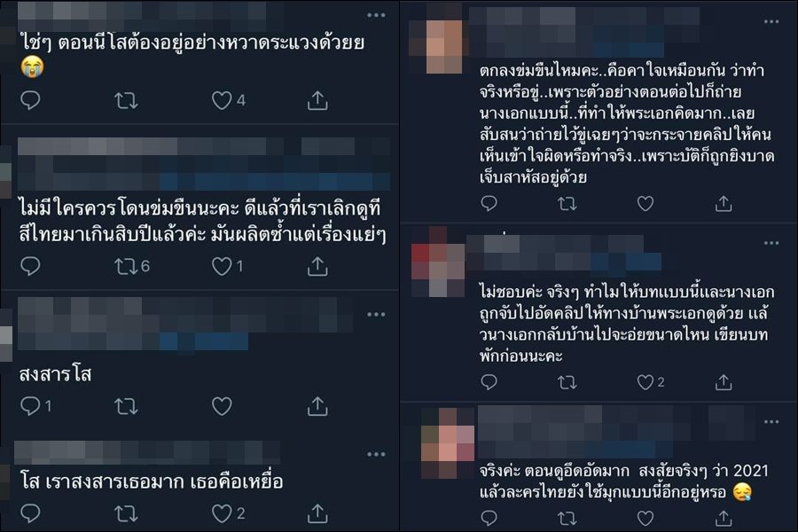Open more options on สงสารโส tweet
This screenshot has width=798, height=532.
tap(376, 314)
